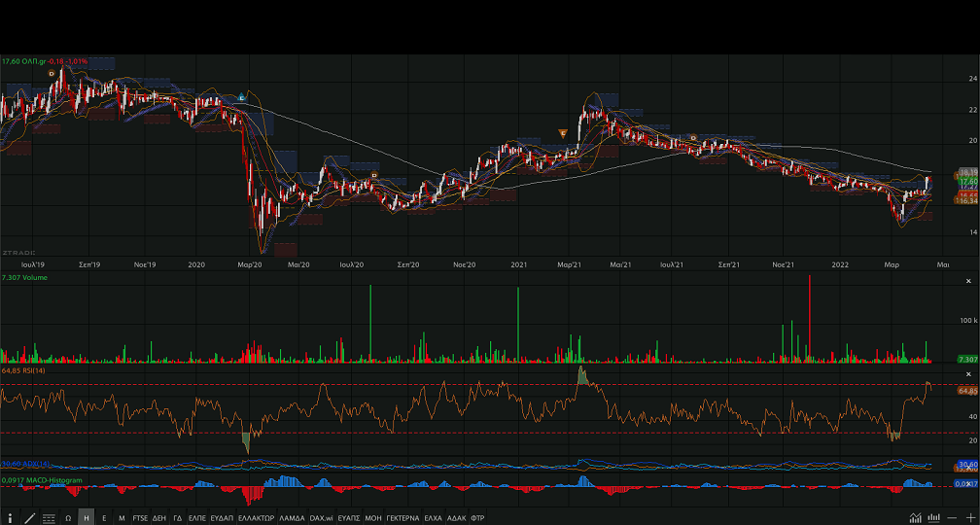Viewport: 980px width, 525px height.
Task: Switch to M monthly timeframe
Action: click(122, 517)
